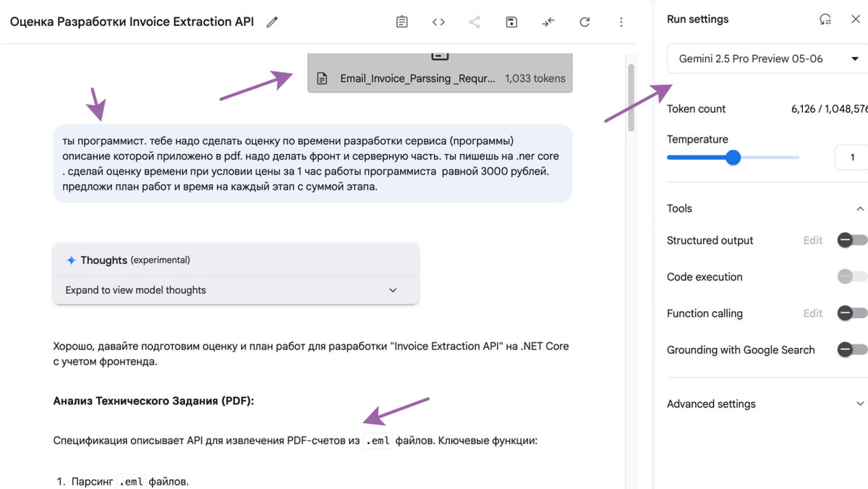Click the compare mode arrows icon

(x=548, y=22)
